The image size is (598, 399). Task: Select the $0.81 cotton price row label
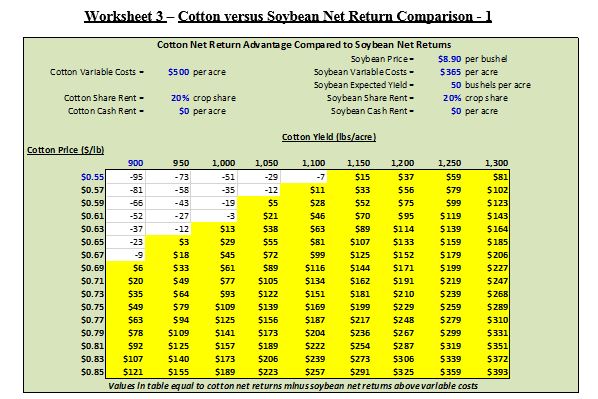[92, 346]
